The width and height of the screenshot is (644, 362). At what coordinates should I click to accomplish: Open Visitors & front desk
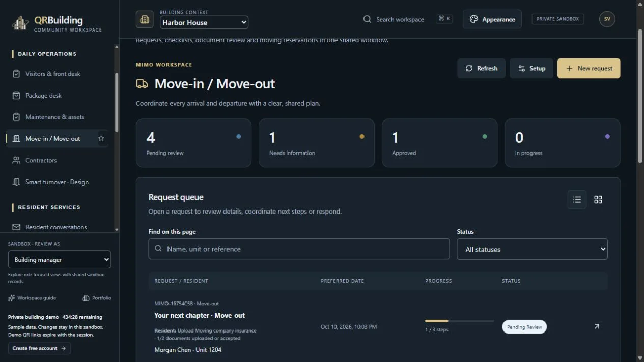coord(53,74)
